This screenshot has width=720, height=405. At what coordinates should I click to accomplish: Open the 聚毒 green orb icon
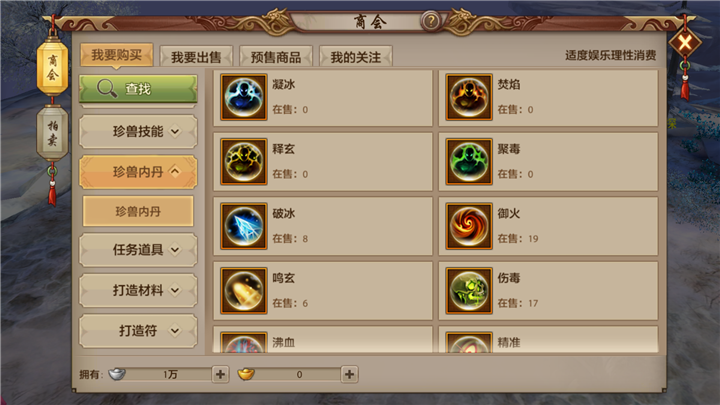coord(469,162)
